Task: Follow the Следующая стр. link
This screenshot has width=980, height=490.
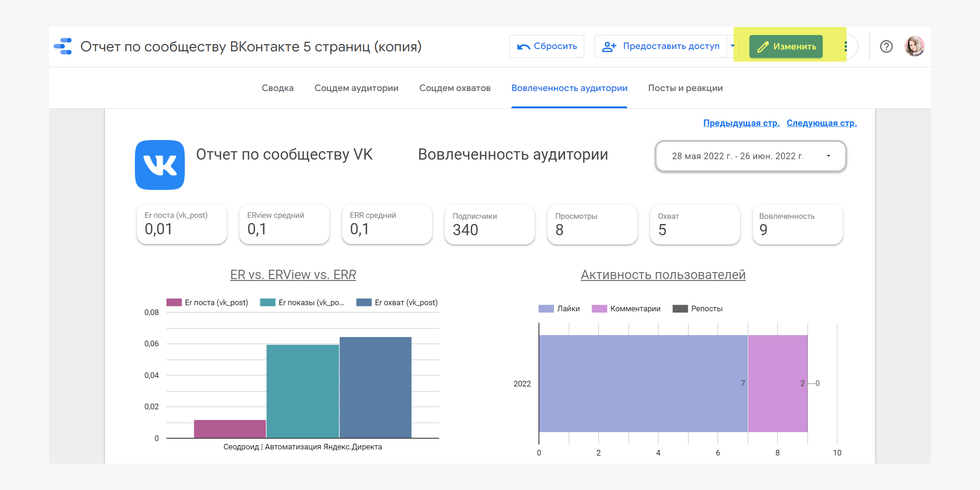Action: tap(821, 123)
